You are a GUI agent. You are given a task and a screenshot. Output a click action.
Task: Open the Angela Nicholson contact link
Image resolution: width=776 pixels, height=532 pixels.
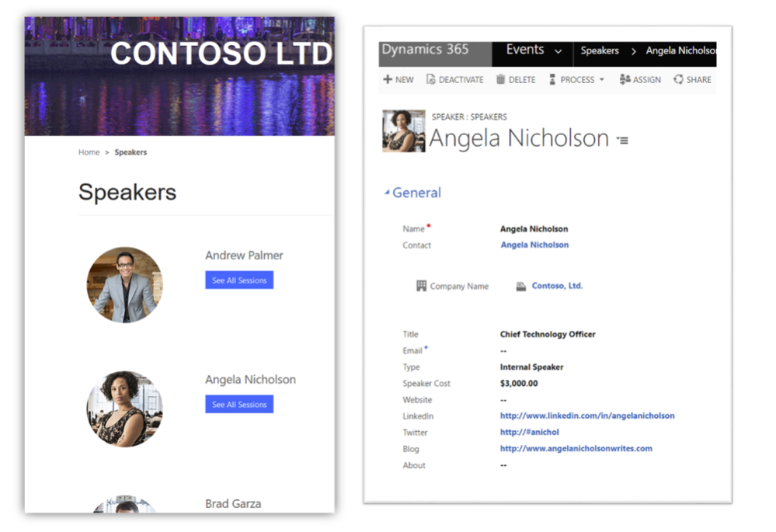[534, 245]
